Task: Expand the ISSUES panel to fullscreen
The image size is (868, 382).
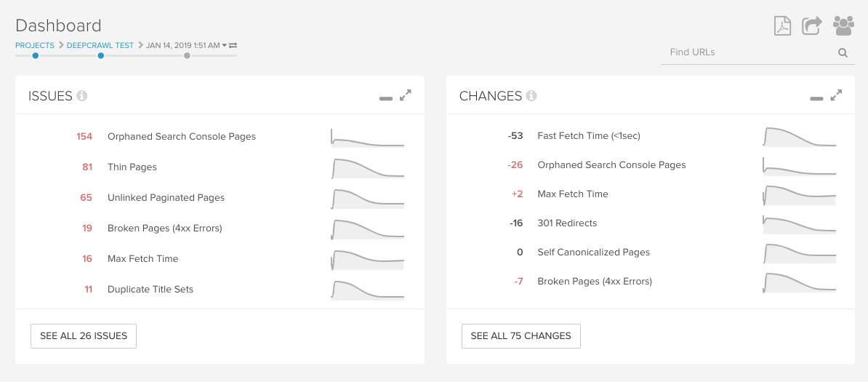Action: tap(406, 95)
